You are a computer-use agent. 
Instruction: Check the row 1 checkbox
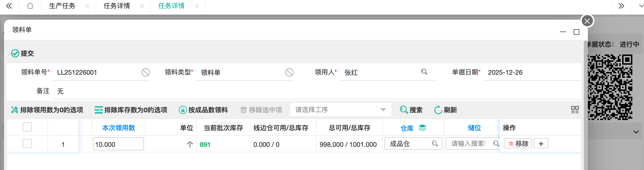[27, 144]
